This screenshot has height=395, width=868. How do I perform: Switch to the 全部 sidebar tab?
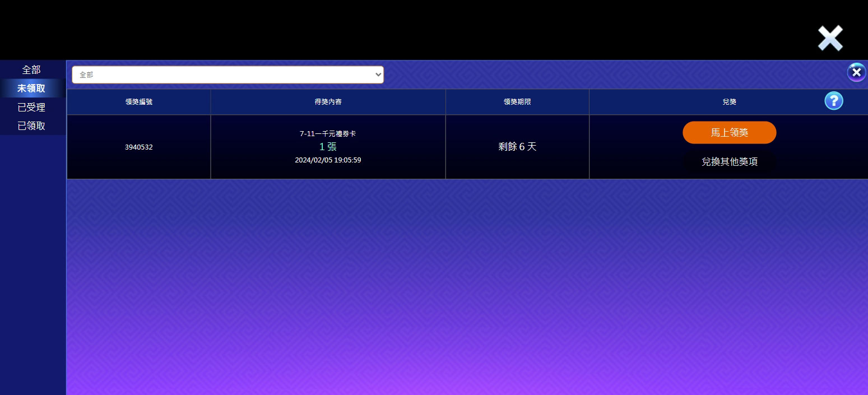tap(31, 70)
